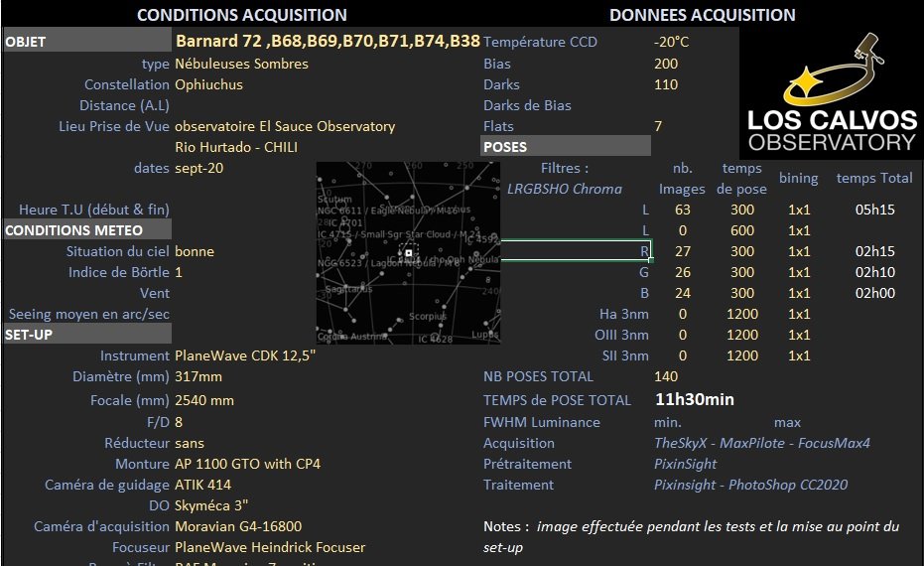924x566 pixels.
Task: Select the Température CCD value -20°C
Action: pos(671,42)
